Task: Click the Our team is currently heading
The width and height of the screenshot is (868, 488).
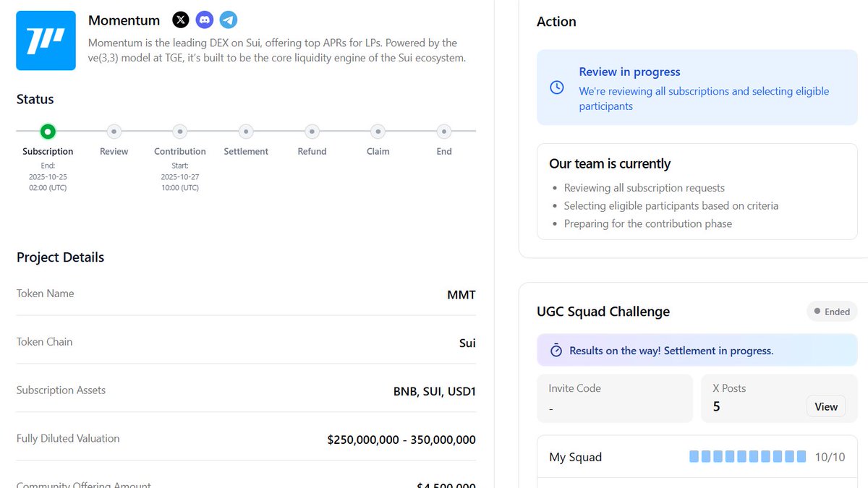Action: coord(610,164)
